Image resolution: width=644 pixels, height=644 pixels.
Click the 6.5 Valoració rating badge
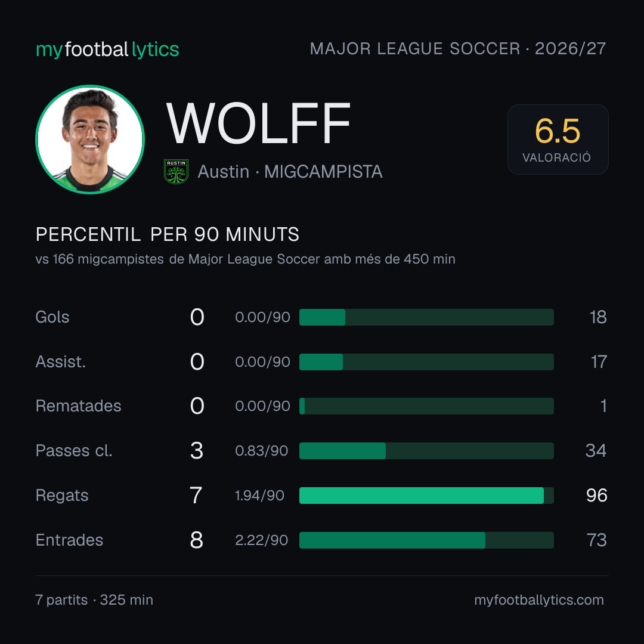click(x=558, y=140)
